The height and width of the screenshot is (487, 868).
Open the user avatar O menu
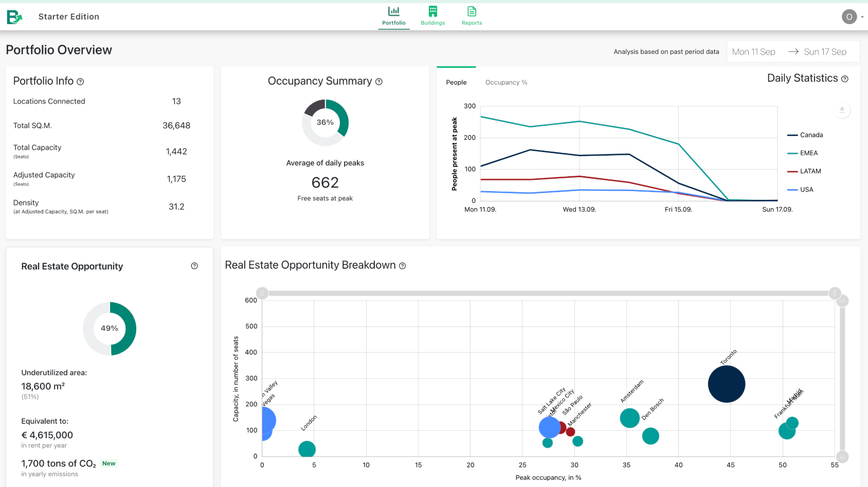click(849, 17)
